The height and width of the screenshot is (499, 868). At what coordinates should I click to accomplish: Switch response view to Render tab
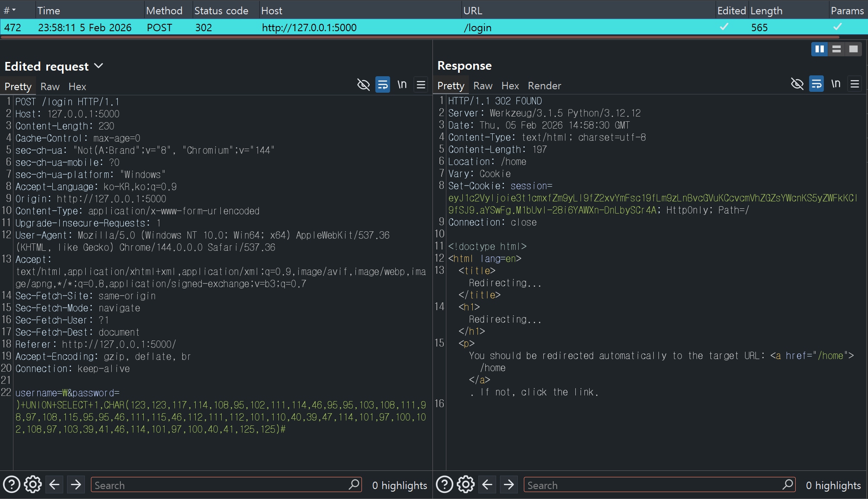[x=544, y=86]
